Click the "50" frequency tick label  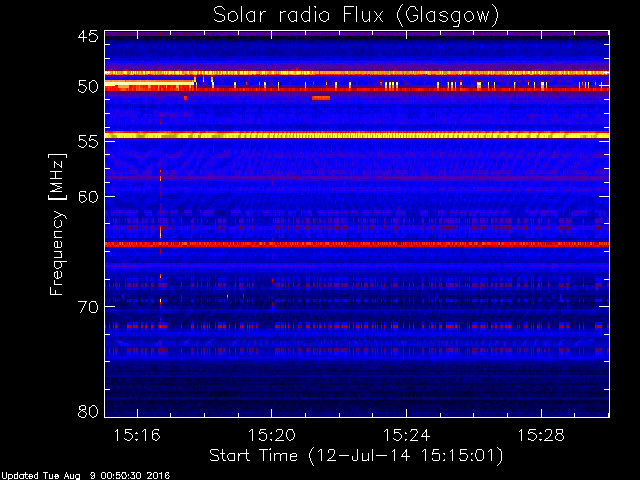(x=88, y=87)
